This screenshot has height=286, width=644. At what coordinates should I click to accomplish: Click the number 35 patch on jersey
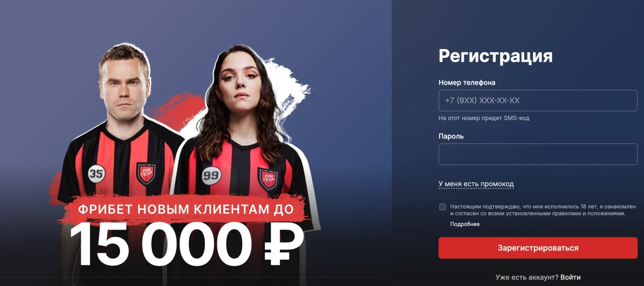(x=97, y=173)
